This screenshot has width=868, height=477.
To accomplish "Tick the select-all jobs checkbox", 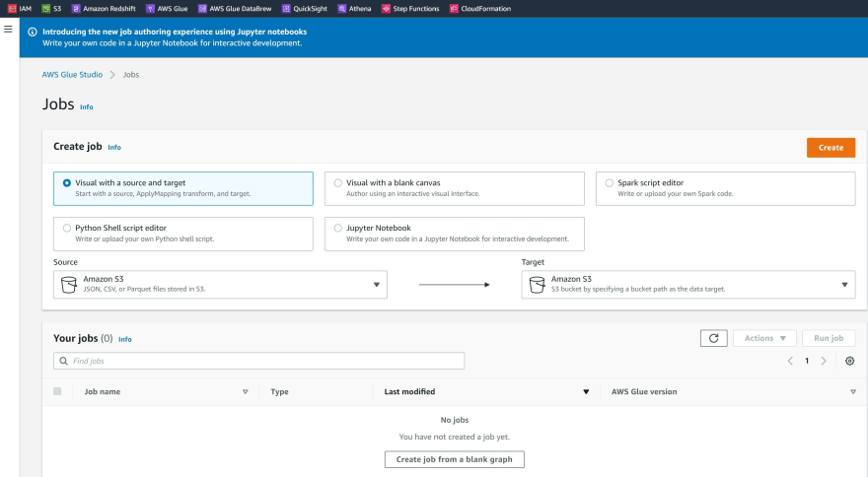I will [x=57, y=391].
